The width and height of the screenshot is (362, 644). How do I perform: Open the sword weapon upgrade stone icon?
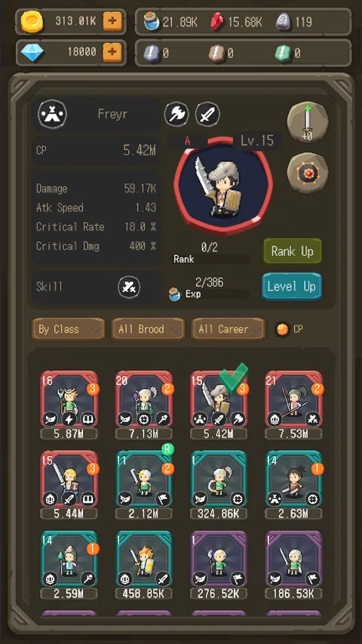coord(308,122)
